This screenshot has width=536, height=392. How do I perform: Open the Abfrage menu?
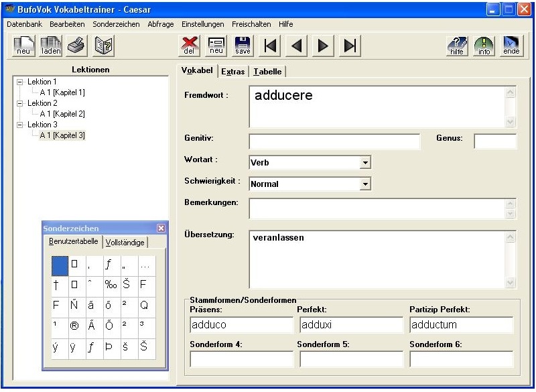pyautogui.click(x=161, y=24)
